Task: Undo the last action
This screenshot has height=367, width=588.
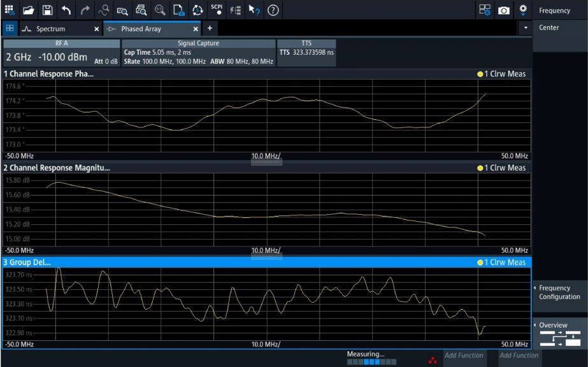Action: [x=66, y=10]
